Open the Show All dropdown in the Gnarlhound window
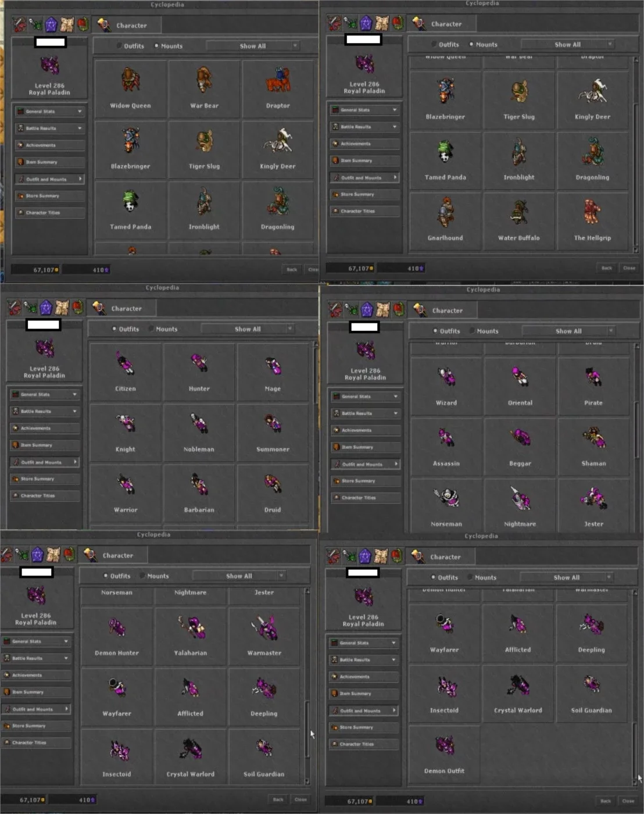 coord(568,44)
